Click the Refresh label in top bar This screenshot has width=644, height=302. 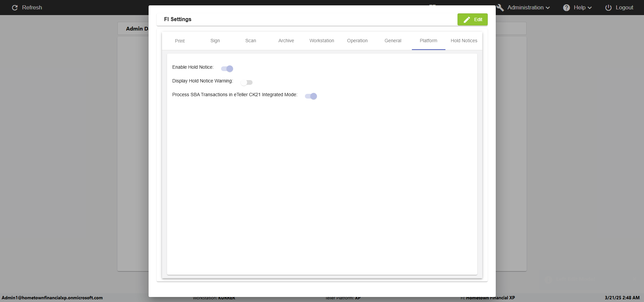pyautogui.click(x=32, y=7)
